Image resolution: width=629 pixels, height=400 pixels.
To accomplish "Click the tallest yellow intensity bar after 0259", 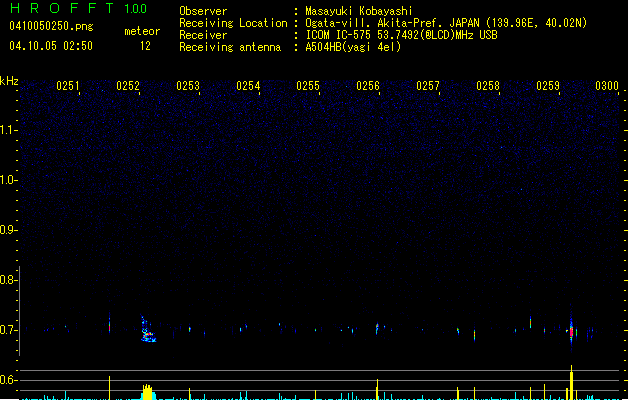I will [x=571, y=383].
